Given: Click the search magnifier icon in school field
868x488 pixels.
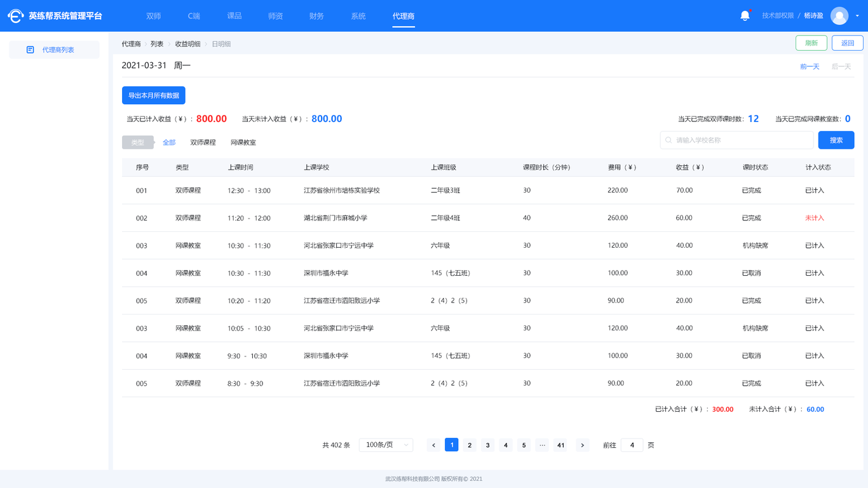Looking at the screenshot, I should [x=668, y=140].
